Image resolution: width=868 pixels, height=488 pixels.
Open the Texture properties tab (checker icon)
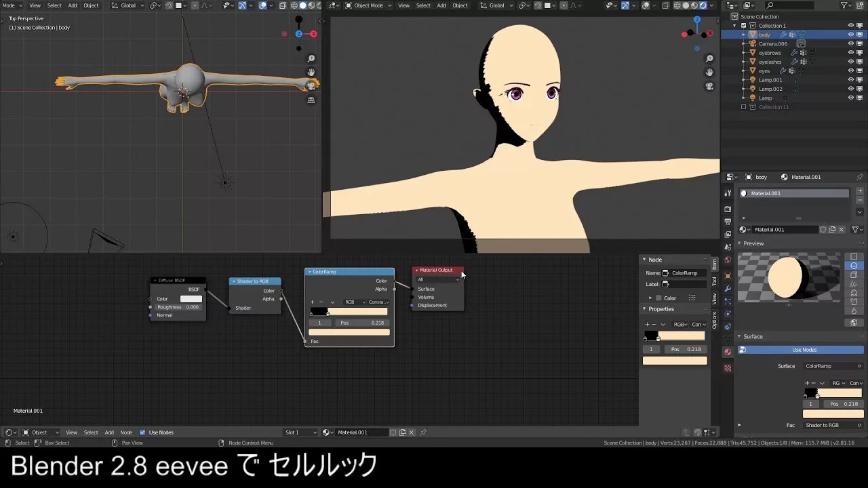click(728, 368)
